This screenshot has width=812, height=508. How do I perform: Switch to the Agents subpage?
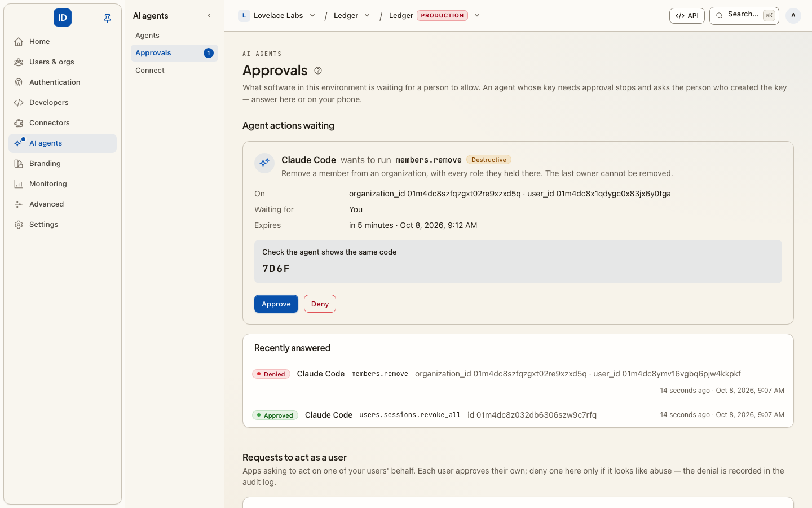(x=174, y=36)
